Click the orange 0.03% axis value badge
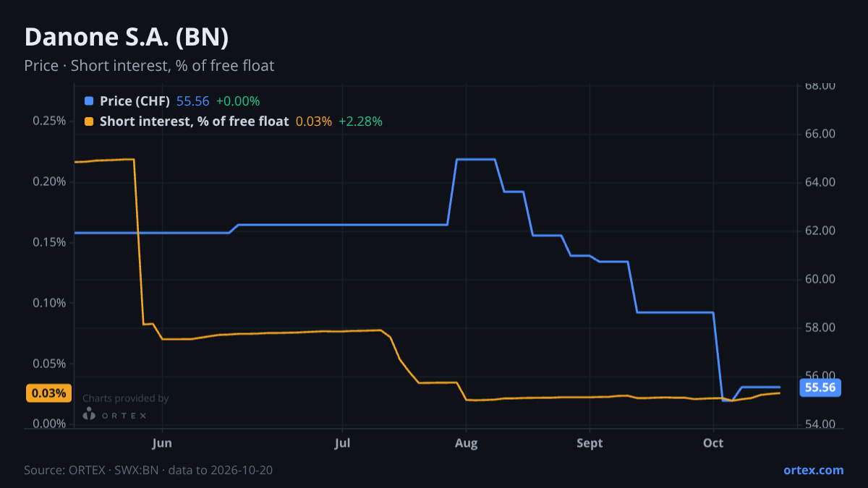Viewport: 868px width, 488px height. 48,393
